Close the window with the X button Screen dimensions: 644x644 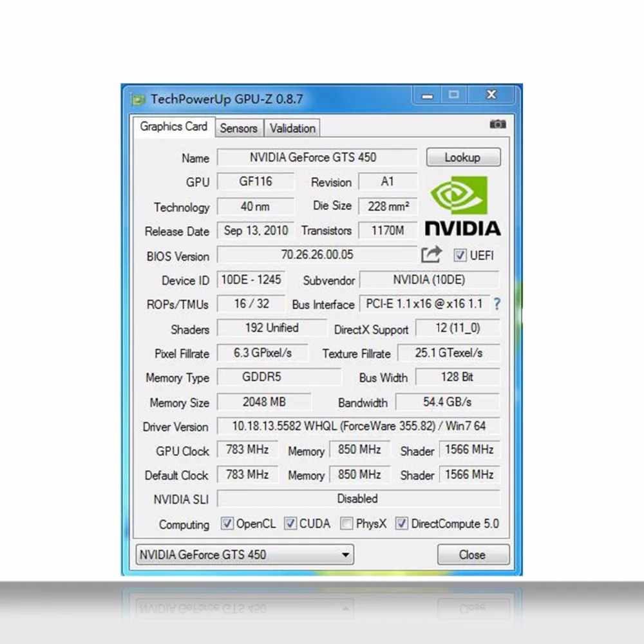(x=491, y=95)
